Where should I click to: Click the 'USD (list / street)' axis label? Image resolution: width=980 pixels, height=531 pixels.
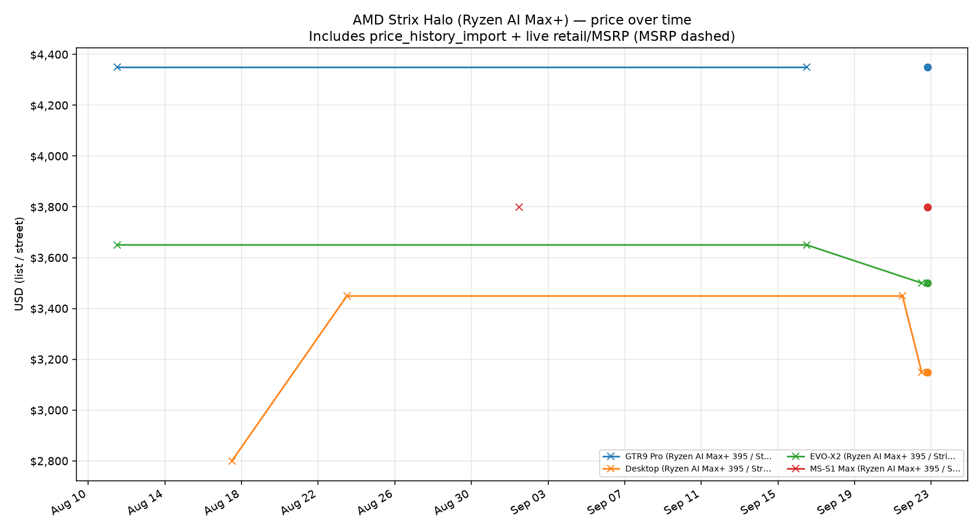coord(20,264)
